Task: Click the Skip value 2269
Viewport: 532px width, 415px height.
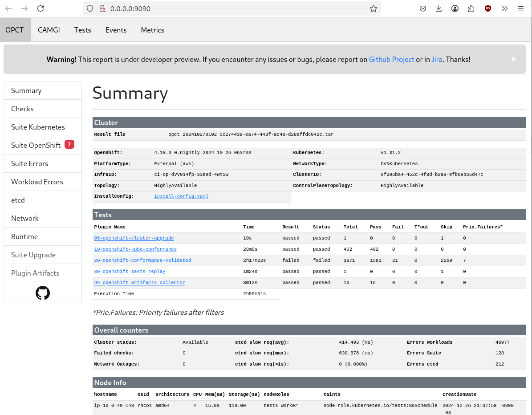Action: [447, 260]
